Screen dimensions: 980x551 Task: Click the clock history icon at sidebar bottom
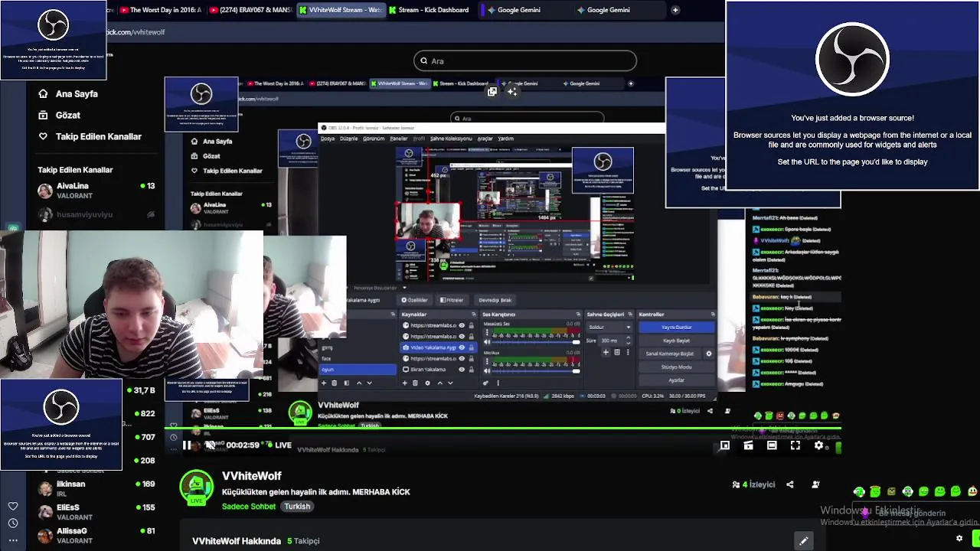pyautogui.click(x=13, y=523)
